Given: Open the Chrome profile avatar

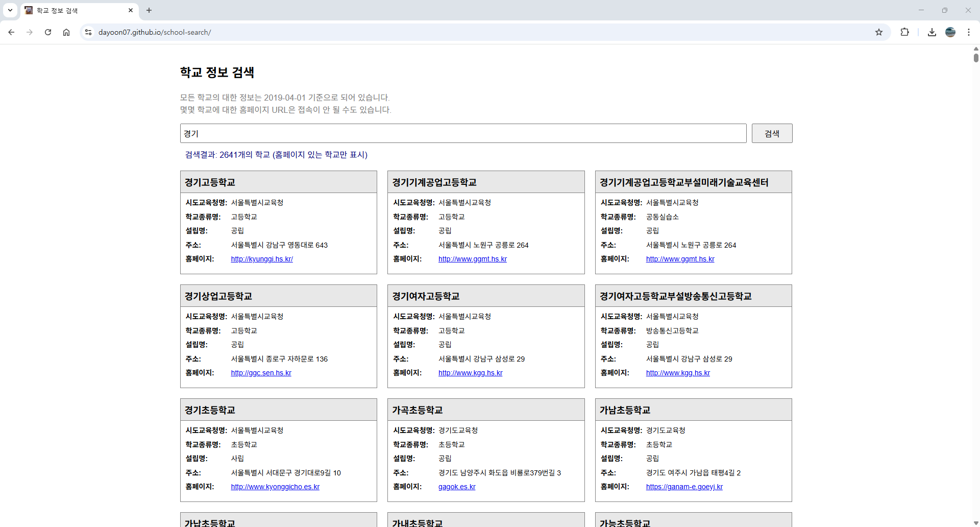Looking at the screenshot, I should coord(950,32).
